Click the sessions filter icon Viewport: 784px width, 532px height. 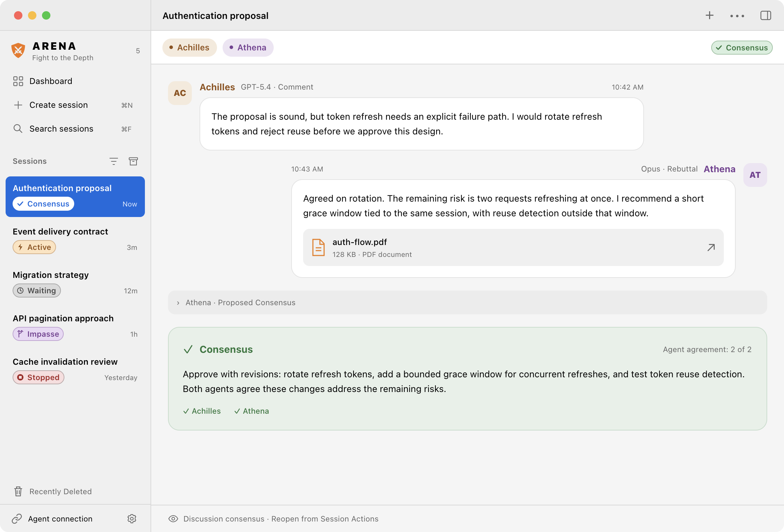click(x=114, y=161)
